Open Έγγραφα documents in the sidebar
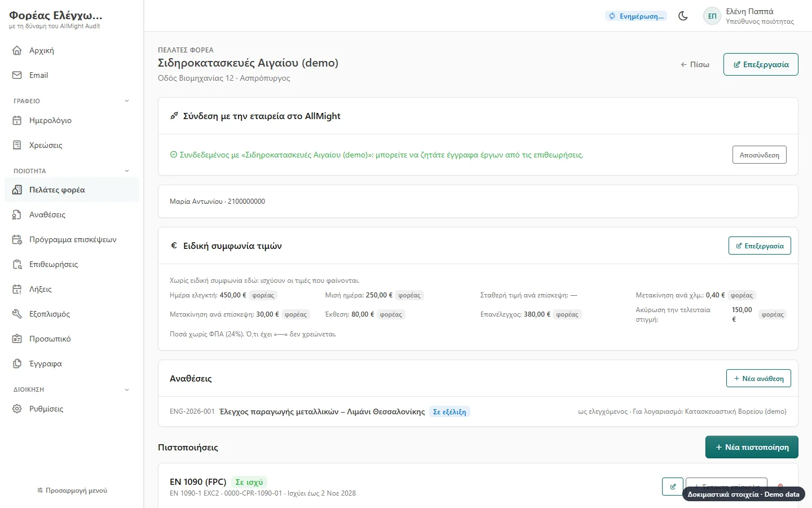 72,364
